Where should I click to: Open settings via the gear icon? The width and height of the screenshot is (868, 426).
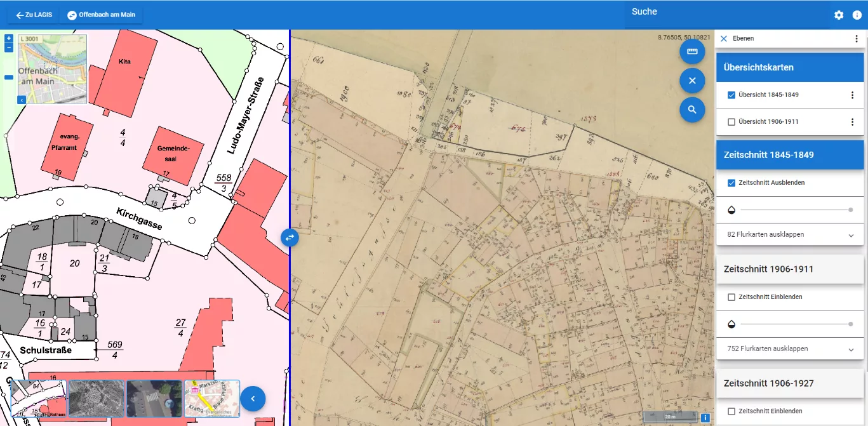(x=839, y=15)
